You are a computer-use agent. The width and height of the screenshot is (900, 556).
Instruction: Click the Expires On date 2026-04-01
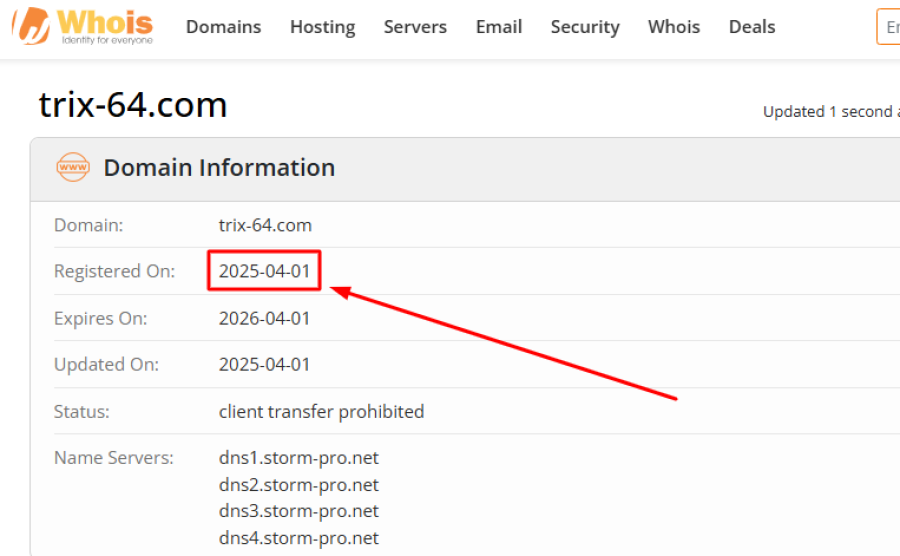pos(264,318)
